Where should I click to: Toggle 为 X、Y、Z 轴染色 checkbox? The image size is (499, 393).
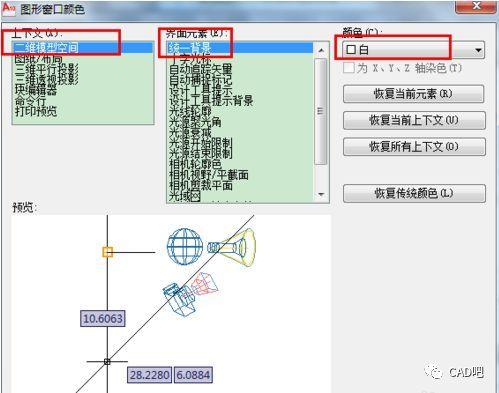[349, 68]
